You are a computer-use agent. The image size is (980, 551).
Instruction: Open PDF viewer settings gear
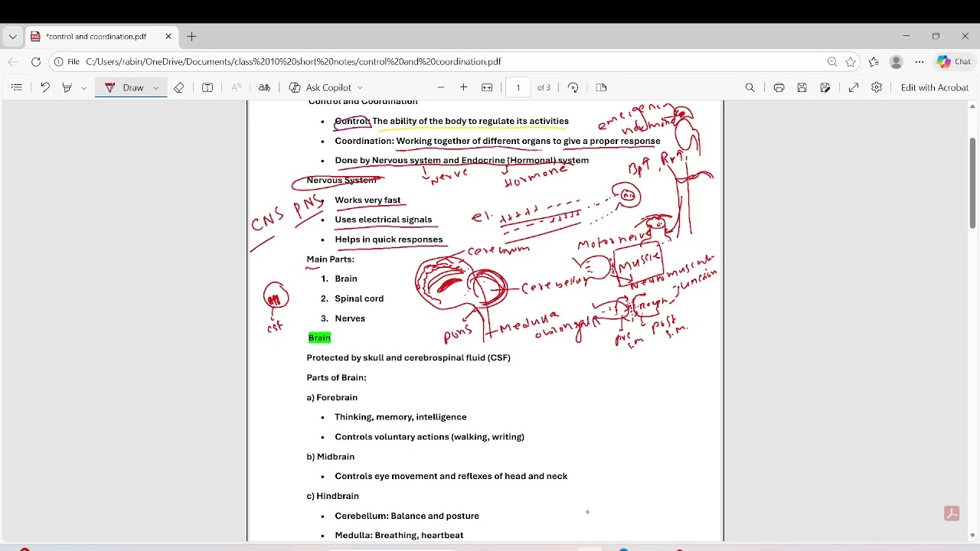tap(877, 88)
